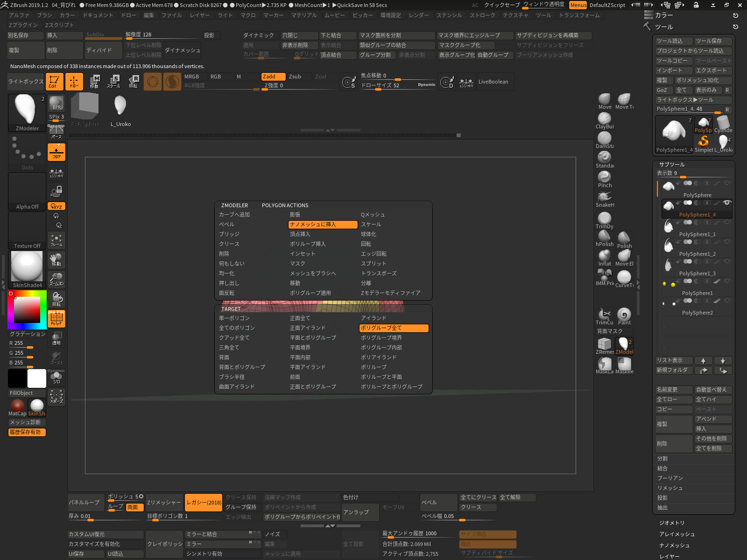
Task: Pick a color in the color picker square
Action: 27,310
